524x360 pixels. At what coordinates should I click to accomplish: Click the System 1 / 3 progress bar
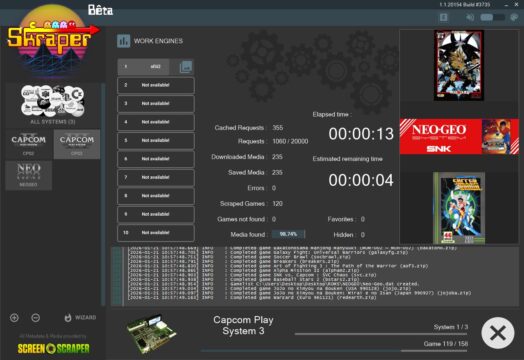point(381,334)
